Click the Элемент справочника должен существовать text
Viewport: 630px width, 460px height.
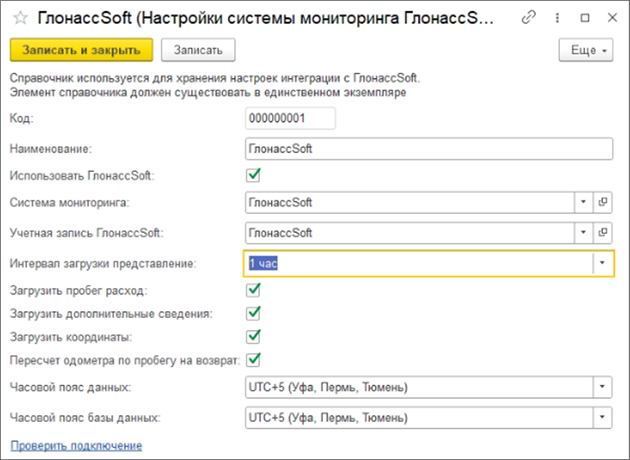point(208,92)
